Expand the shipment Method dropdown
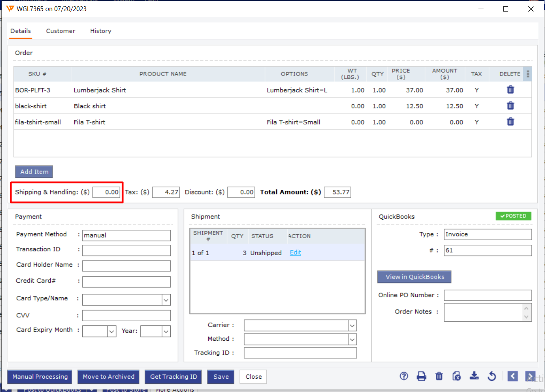The width and height of the screenshot is (545, 392). 352,340
